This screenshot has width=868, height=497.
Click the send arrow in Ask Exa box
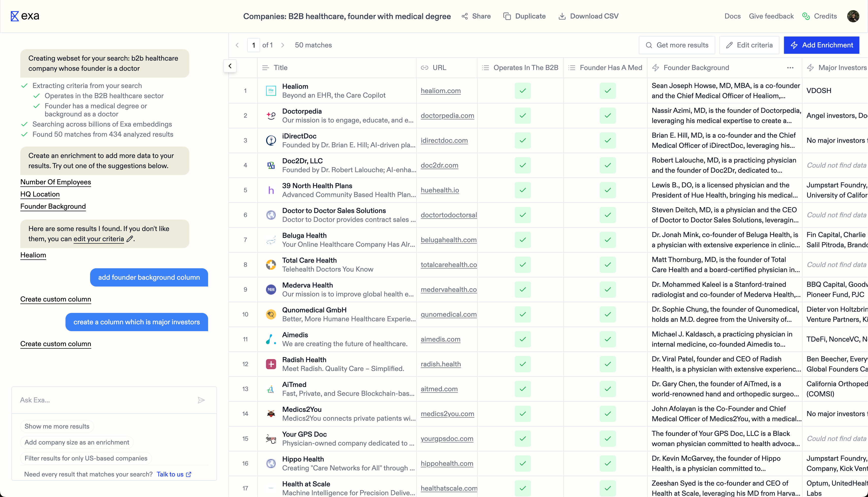click(201, 400)
